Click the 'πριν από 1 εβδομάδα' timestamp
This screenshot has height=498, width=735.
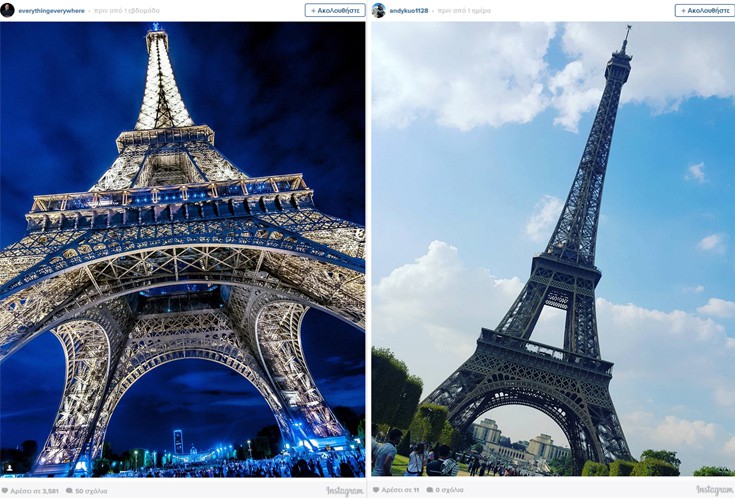pyautogui.click(x=127, y=11)
